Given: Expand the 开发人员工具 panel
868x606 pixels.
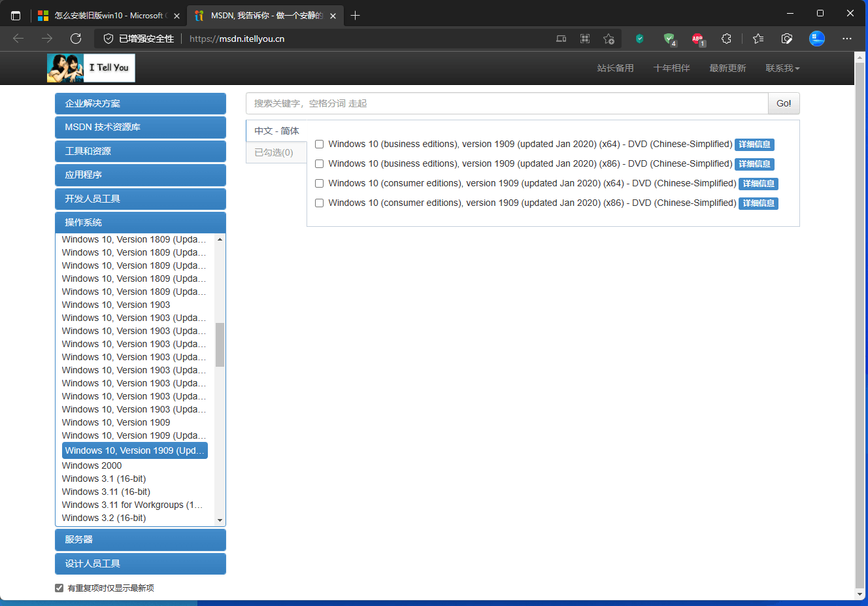Looking at the screenshot, I should [x=141, y=199].
